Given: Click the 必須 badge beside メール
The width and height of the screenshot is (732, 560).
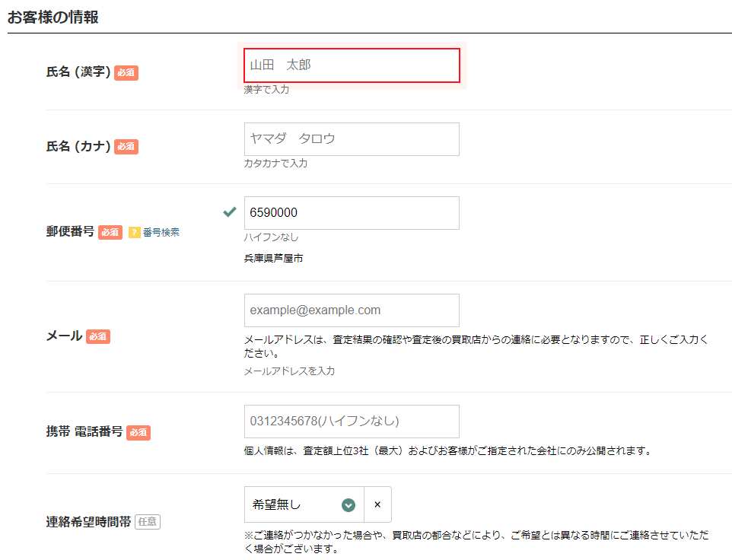Looking at the screenshot, I should click(x=98, y=336).
